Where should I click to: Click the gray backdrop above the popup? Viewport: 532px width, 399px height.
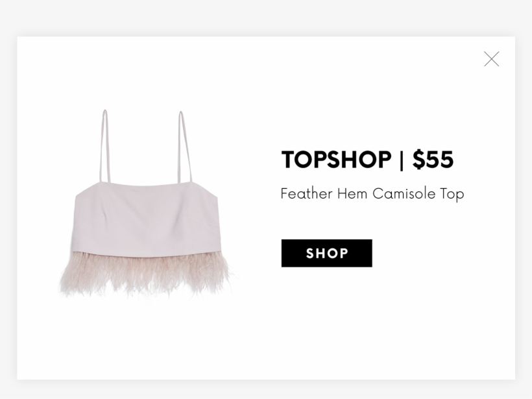click(x=266, y=18)
